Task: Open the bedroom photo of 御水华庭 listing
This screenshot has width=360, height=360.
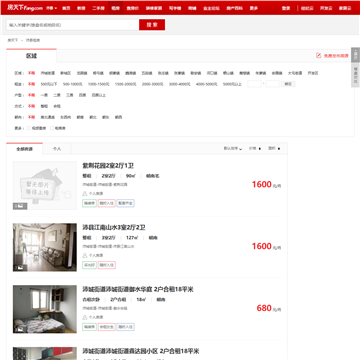Action: click(x=45, y=309)
